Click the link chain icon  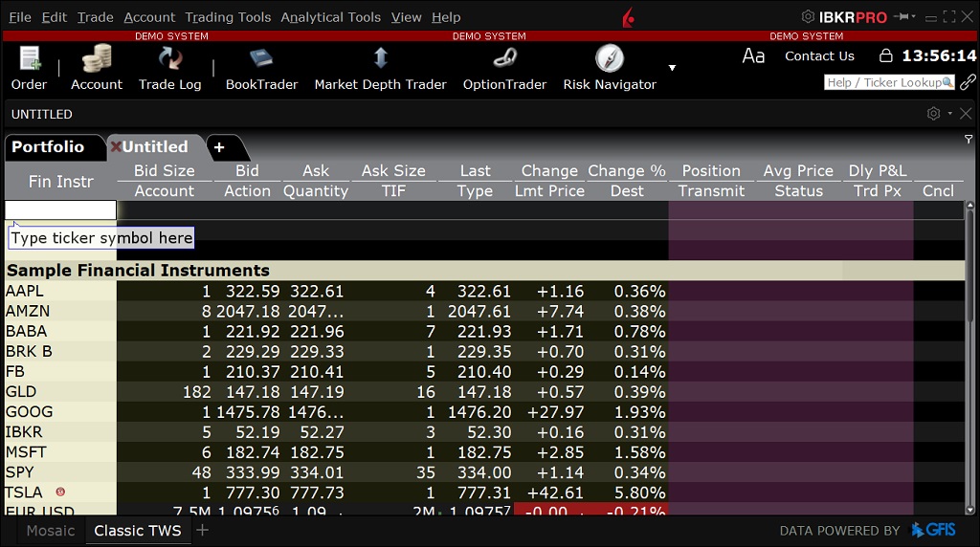tap(968, 82)
